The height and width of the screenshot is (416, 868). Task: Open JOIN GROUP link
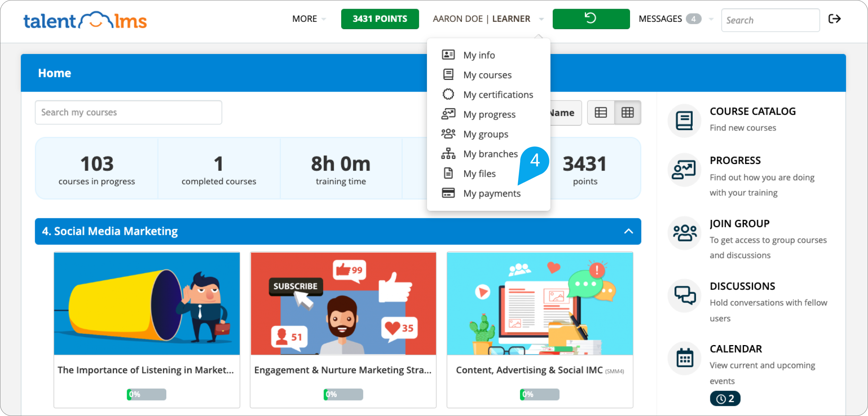tap(739, 223)
